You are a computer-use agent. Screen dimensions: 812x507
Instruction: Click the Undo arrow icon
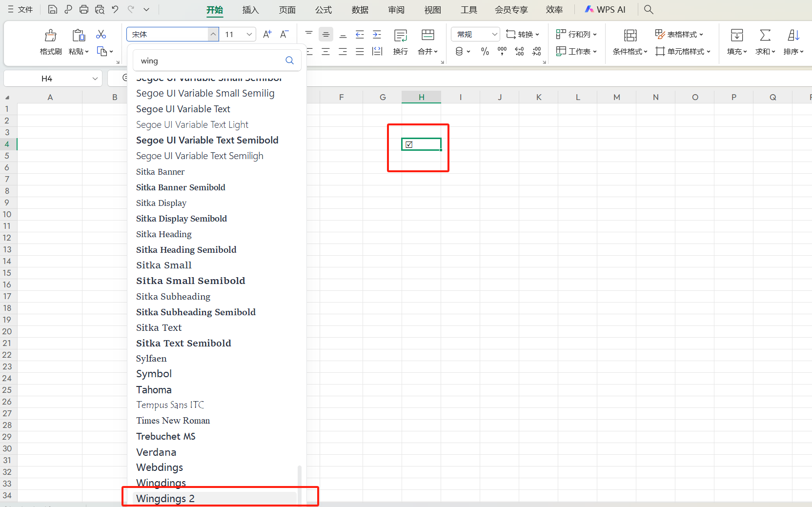(x=115, y=9)
